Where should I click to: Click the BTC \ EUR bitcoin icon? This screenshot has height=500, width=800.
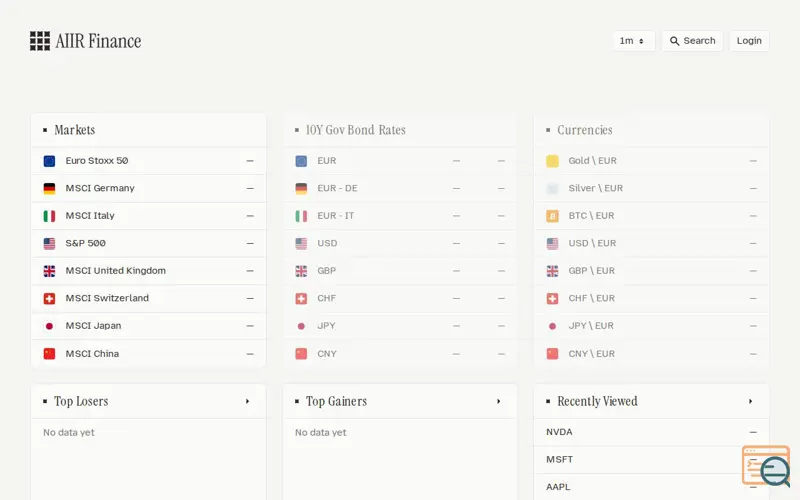(x=553, y=216)
